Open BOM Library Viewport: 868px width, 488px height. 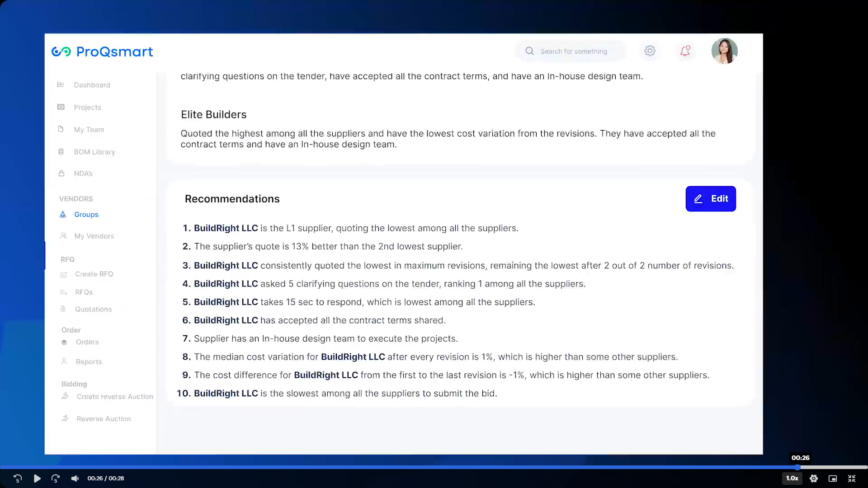pyautogui.click(x=94, y=152)
